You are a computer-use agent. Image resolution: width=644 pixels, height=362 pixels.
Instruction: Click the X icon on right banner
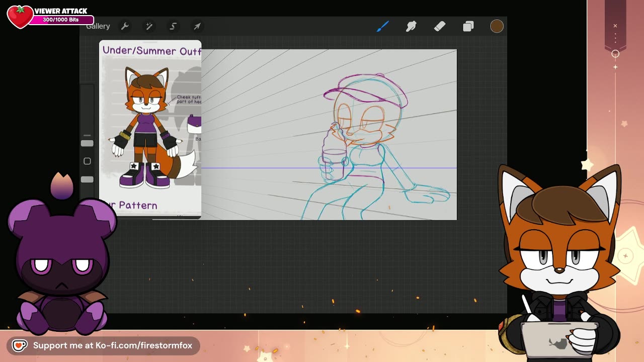[615, 26]
